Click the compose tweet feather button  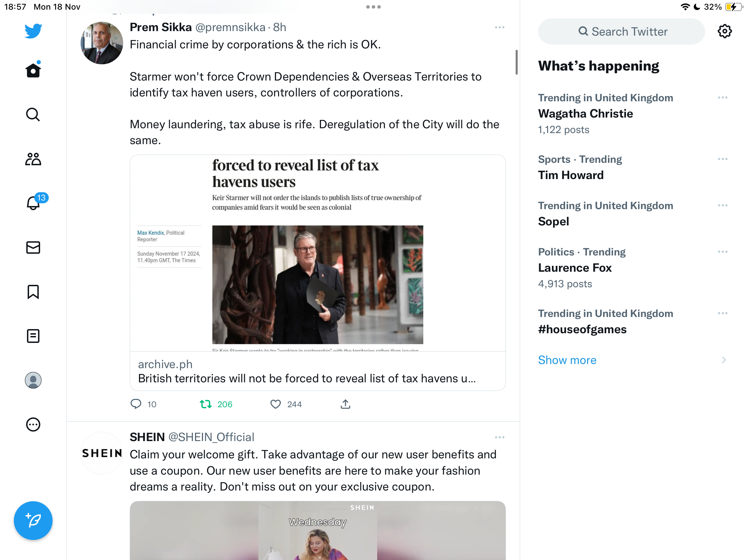pyautogui.click(x=33, y=521)
